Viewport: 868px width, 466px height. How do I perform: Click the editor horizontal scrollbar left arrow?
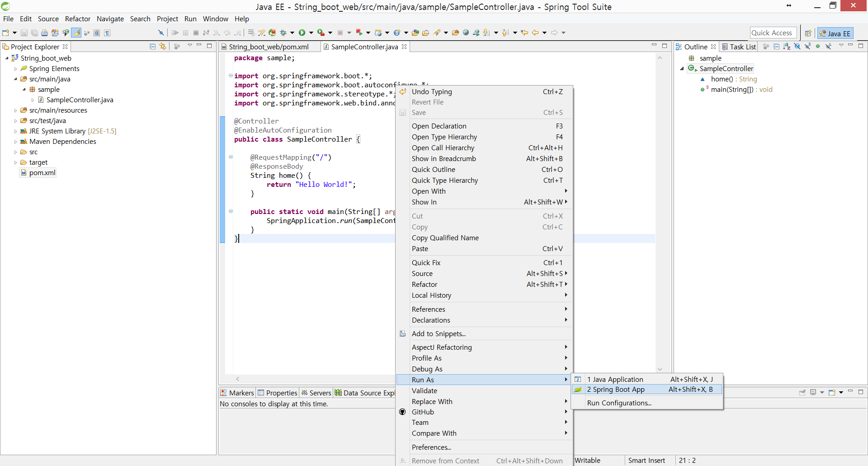(238, 379)
